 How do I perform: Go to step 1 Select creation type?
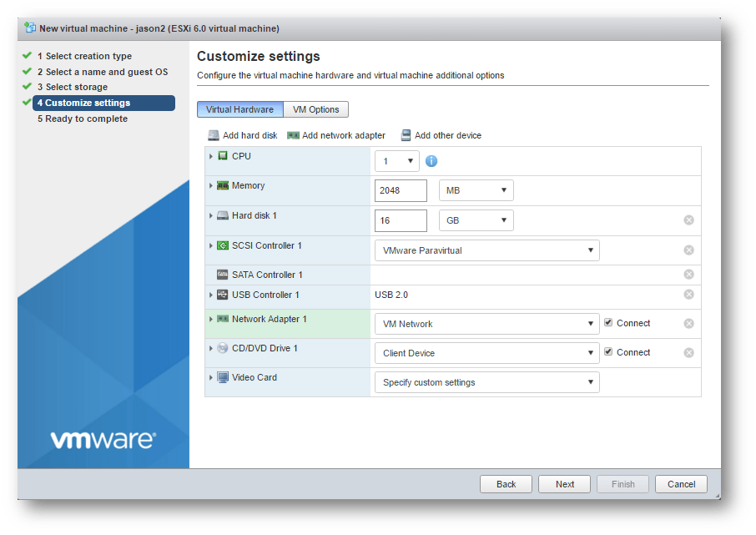84,56
